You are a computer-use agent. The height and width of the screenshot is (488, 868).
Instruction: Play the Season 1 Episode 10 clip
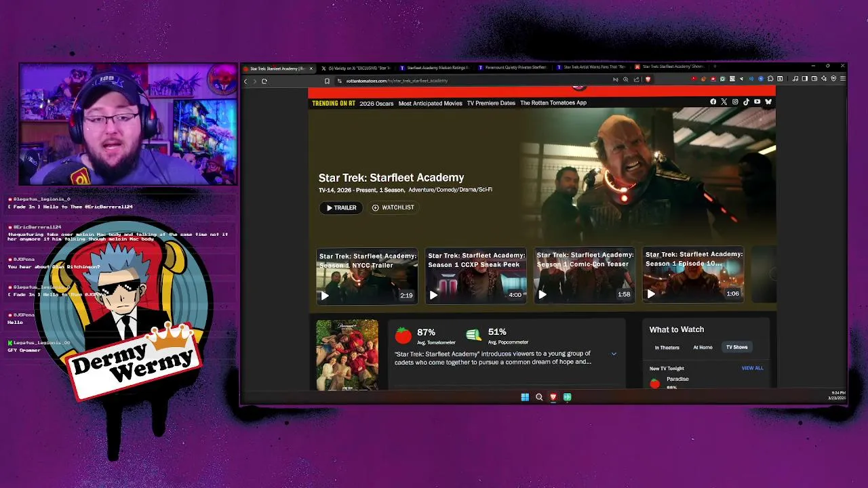pos(693,275)
